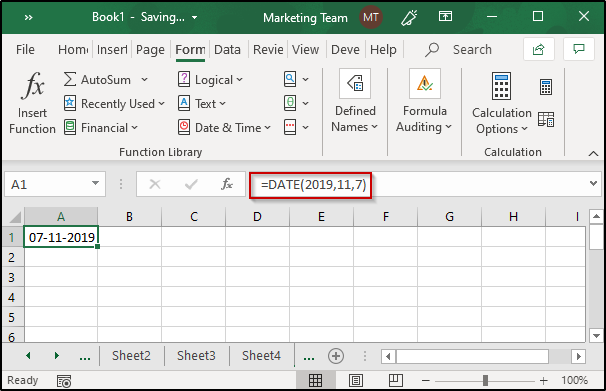Click the MT account avatar
The height and width of the screenshot is (391, 606).
pos(371,17)
